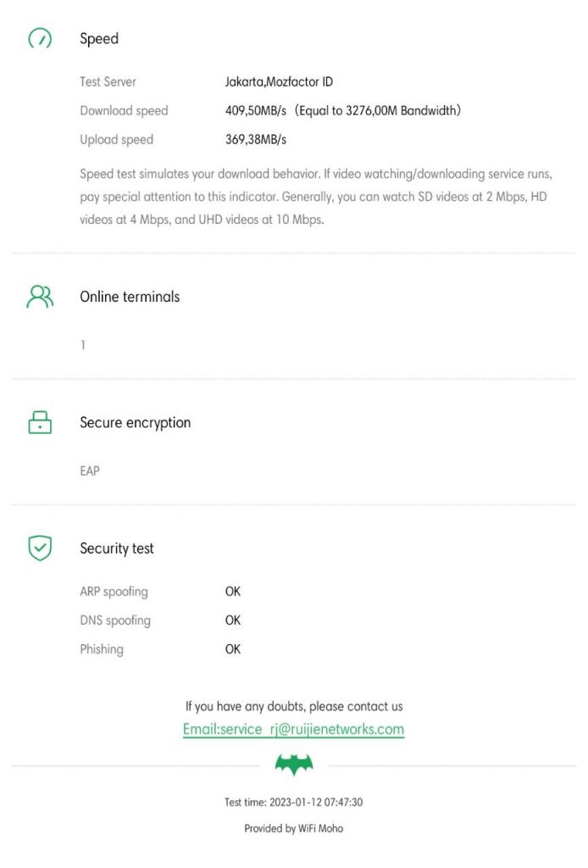Select the Online terminals heading
588x868 pixels.
point(130,297)
